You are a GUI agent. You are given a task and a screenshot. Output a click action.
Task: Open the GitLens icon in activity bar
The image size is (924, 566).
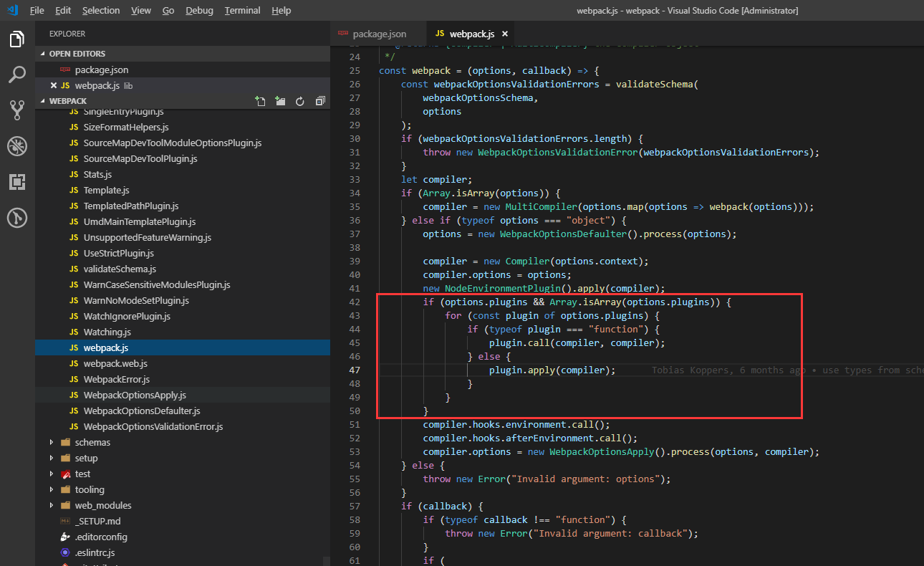tap(17, 218)
